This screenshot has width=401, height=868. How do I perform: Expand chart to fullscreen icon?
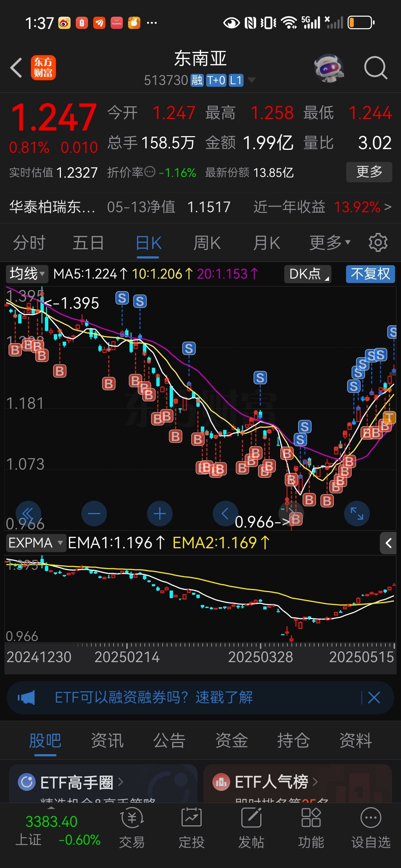(357, 514)
